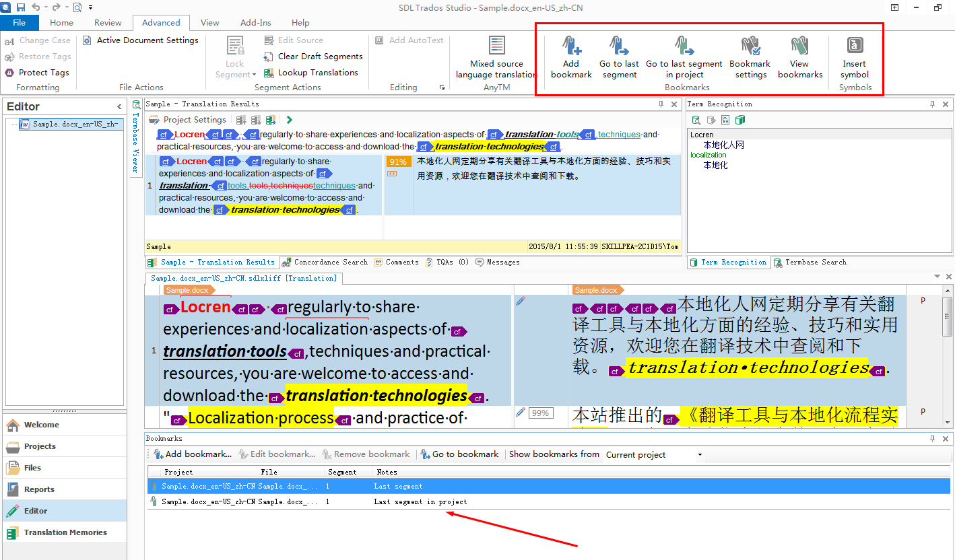This screenshot has height=560, width=955.
Task: Pin the Term Recognition panel
Action: point(933,104)
